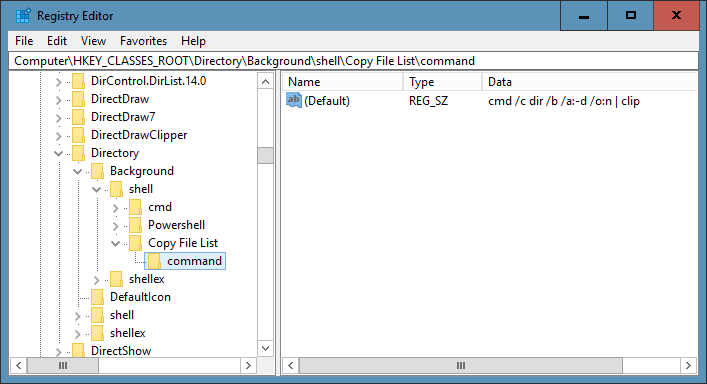Collapse the Copy File List key
This screenshot has width=707, height=384.
pos(115,244)
